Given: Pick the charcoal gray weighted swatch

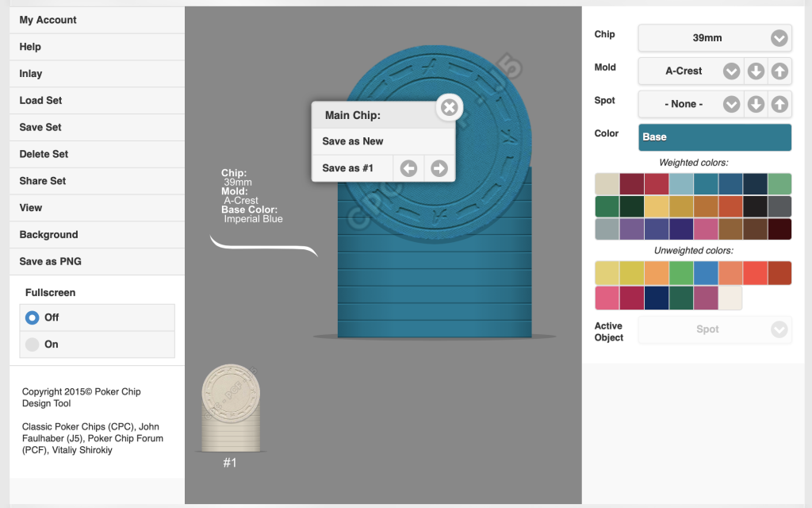Looking at the screenshot, I should coord(779,206).
